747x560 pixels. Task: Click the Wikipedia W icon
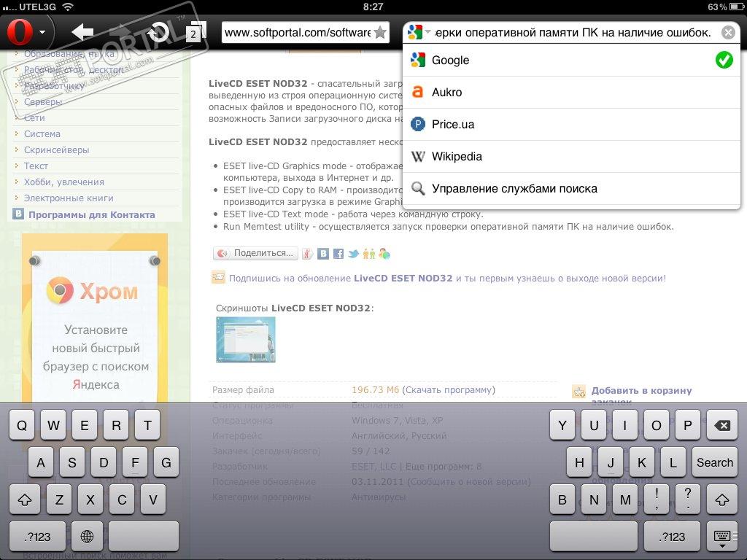pos(418,156)
